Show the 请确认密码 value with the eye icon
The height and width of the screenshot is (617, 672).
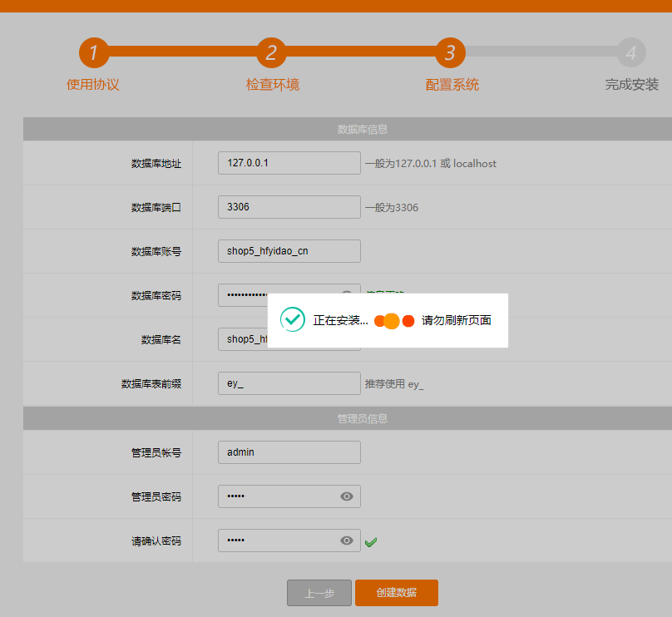[x=347, y=540]
